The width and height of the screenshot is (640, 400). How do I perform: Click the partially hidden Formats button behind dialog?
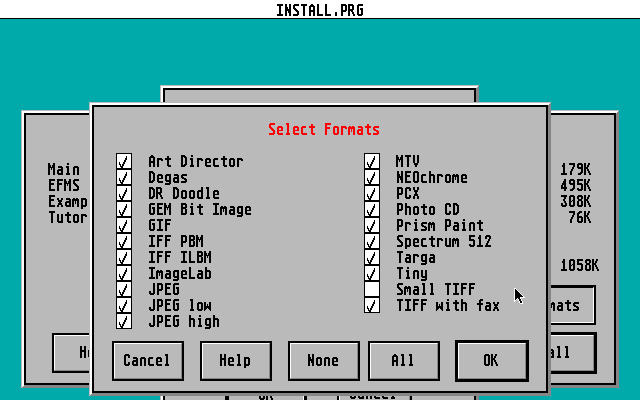pyautogui.click(x=573, y=305)
